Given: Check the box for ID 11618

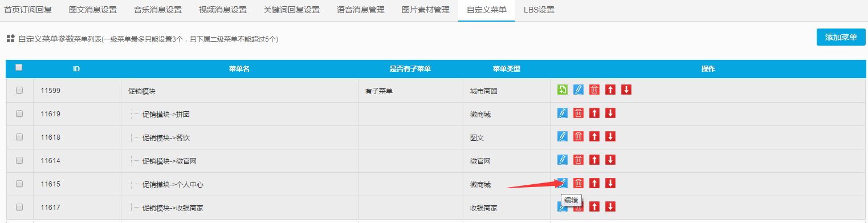Looking at the screenshot, I should click(x=19, y=137).
